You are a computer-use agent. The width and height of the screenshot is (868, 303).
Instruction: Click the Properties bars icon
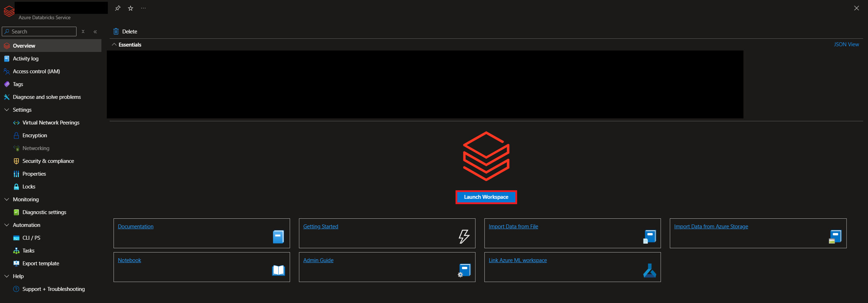click(16, 174)
